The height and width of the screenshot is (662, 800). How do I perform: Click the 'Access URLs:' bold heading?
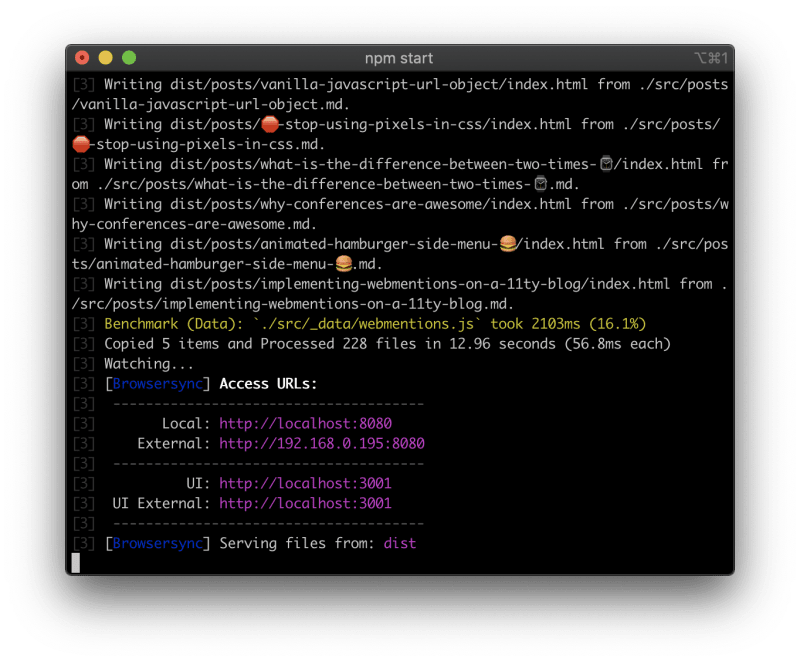(268, 384)
